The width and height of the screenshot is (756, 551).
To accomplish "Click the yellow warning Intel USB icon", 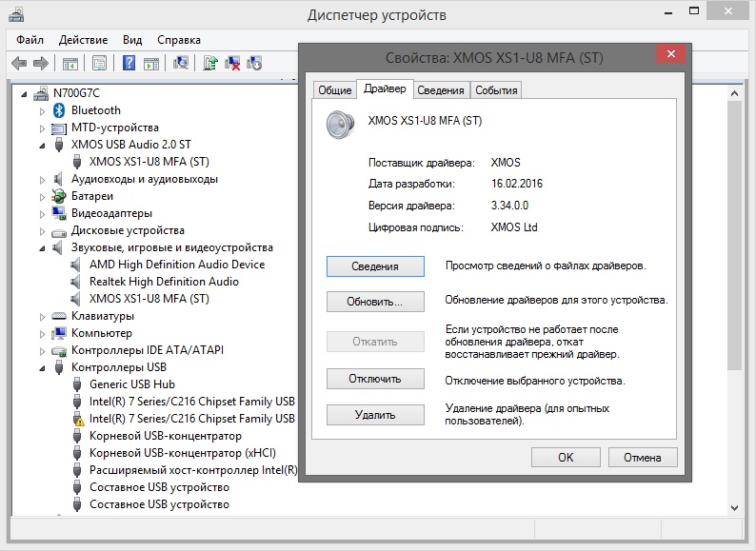I will pos(77,419).
